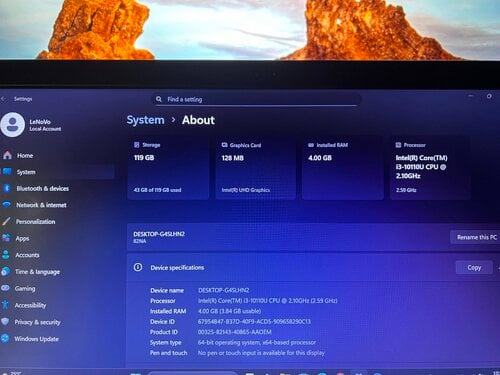This screenshot has width=500, height=375.
Task: Open the Storage 119 GB card
Action: (168, 168)
